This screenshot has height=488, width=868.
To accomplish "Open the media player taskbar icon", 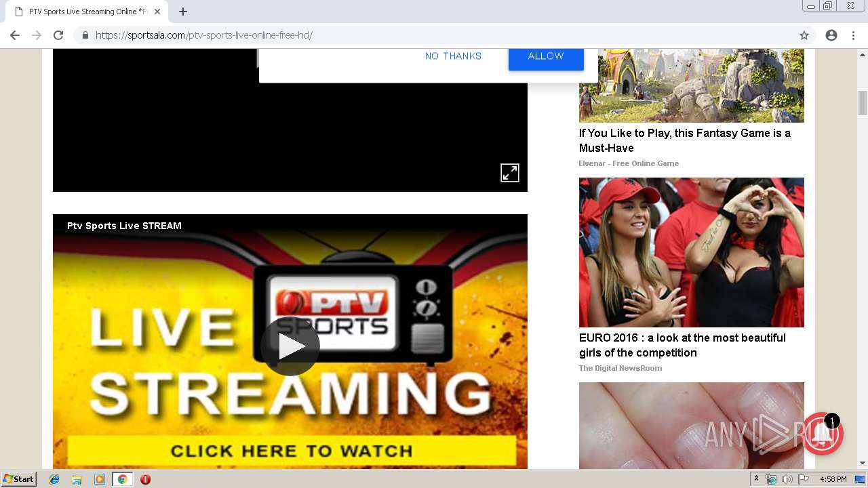I will tap(100, 479).
